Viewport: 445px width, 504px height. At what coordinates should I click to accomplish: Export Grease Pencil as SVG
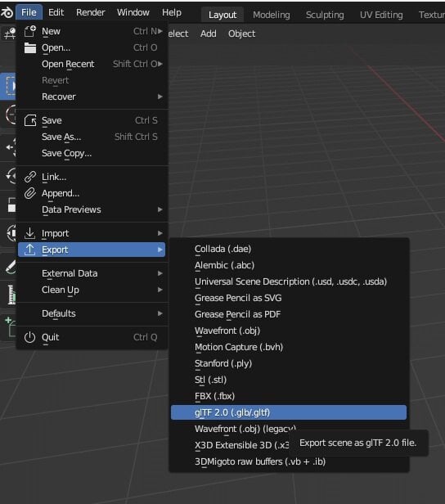coord(289,298)
